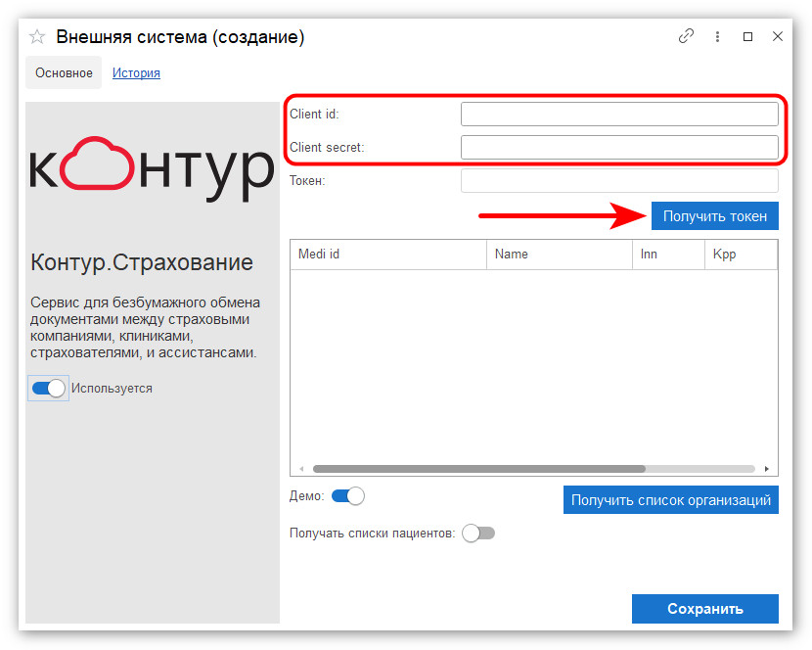This screenshot has width=812, height=650.
Task: Add form to favorites with star icon
Action: tap(37, 37)
